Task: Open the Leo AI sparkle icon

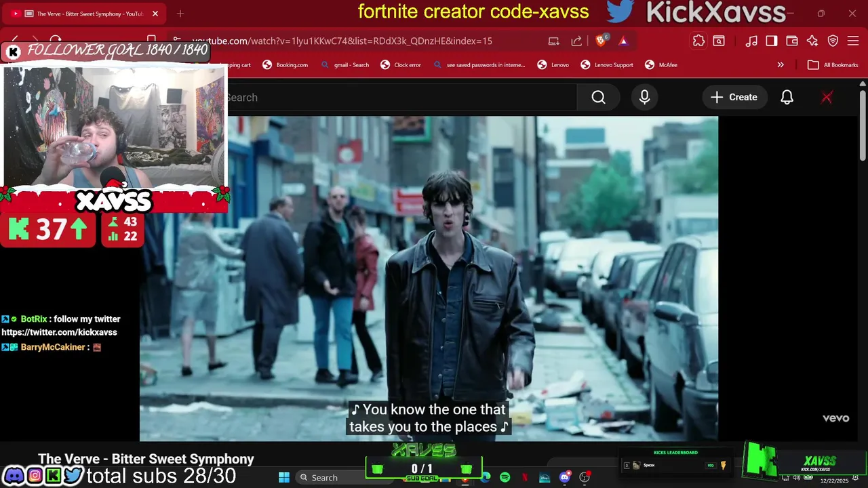Action: coord(812,41)
